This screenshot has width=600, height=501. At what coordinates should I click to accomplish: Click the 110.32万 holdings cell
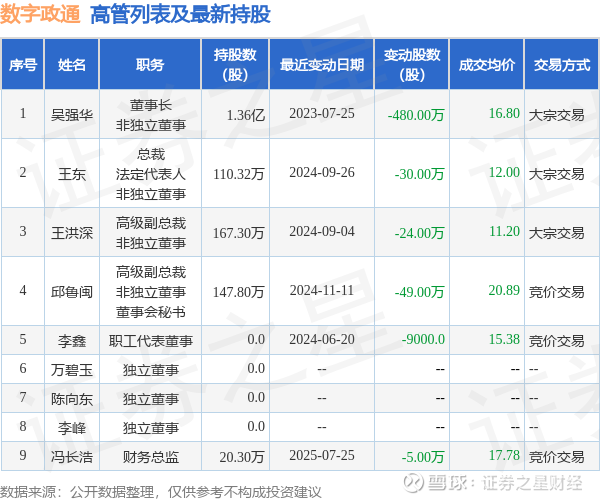239,174
